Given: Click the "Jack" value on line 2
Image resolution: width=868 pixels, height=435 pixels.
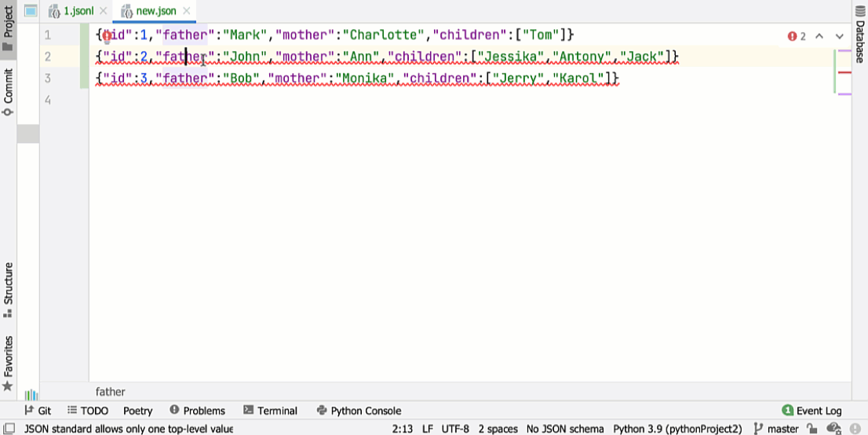Looking at the screenshot, I should [x=643, y=57].
